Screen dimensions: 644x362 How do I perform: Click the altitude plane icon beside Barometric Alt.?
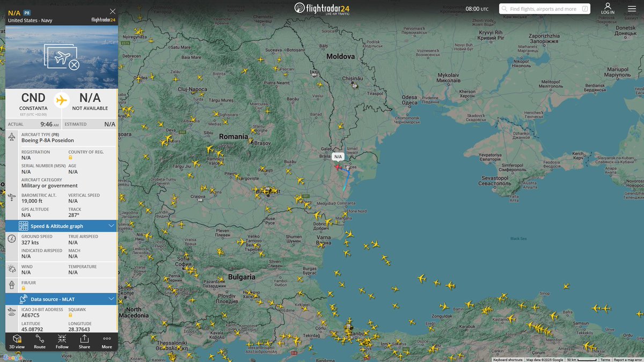12,197
